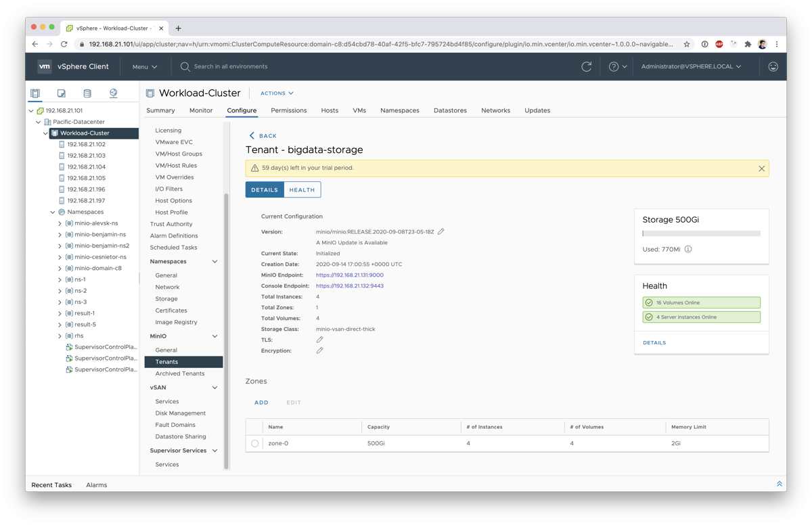Switch to the tenant HEALTH tab
Viewport: 812px width, 525px height.
(x=302, y=190)
